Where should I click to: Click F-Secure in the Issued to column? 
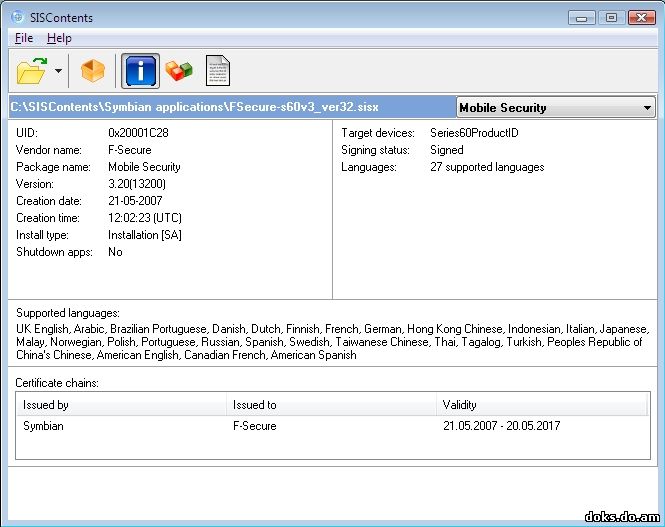point(254,426)
